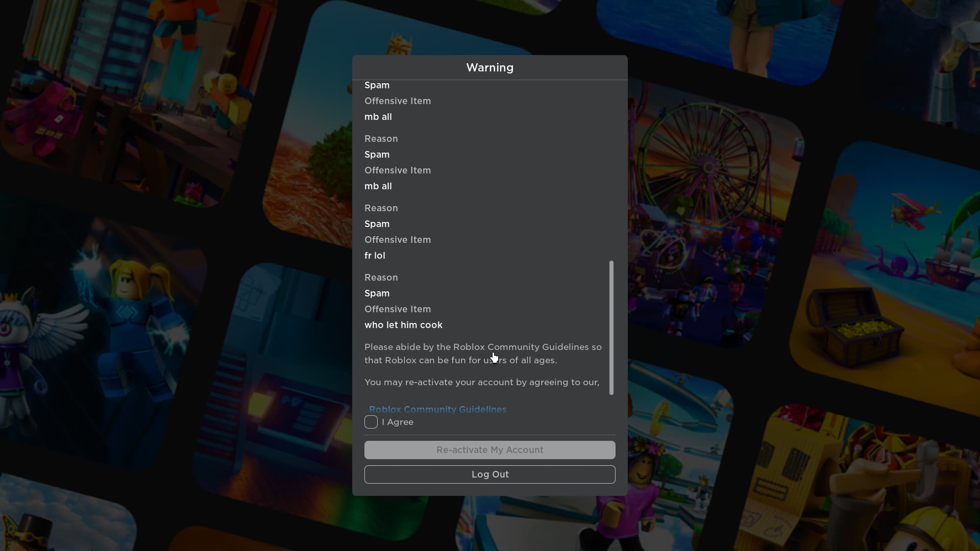Click the Log Out button
This screenshot has width=980, height=551.
[x=490, y=474]
